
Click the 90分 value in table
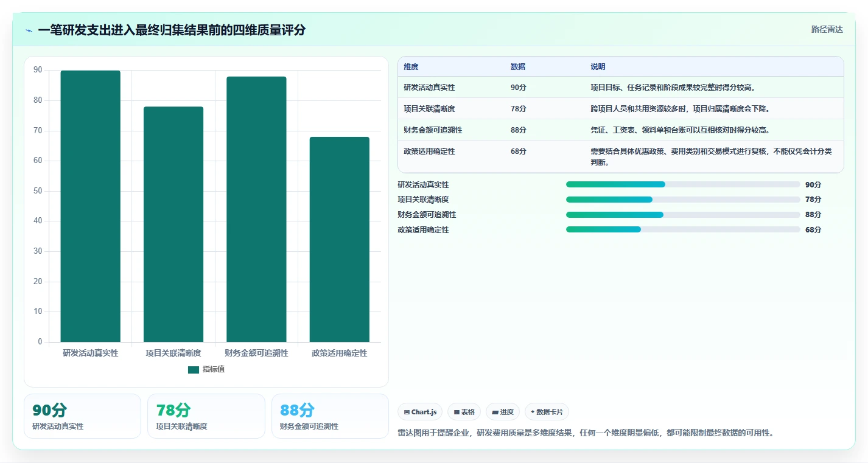[x=519, y=88]
